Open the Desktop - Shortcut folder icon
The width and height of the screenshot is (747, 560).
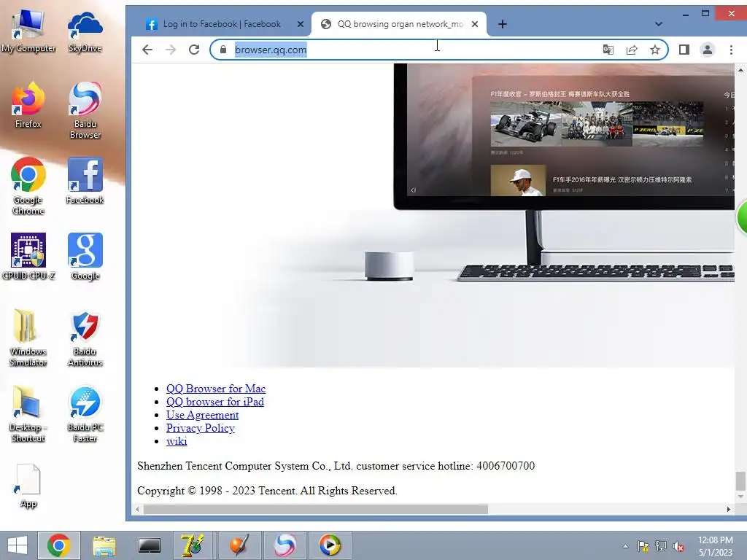[28, 414]
